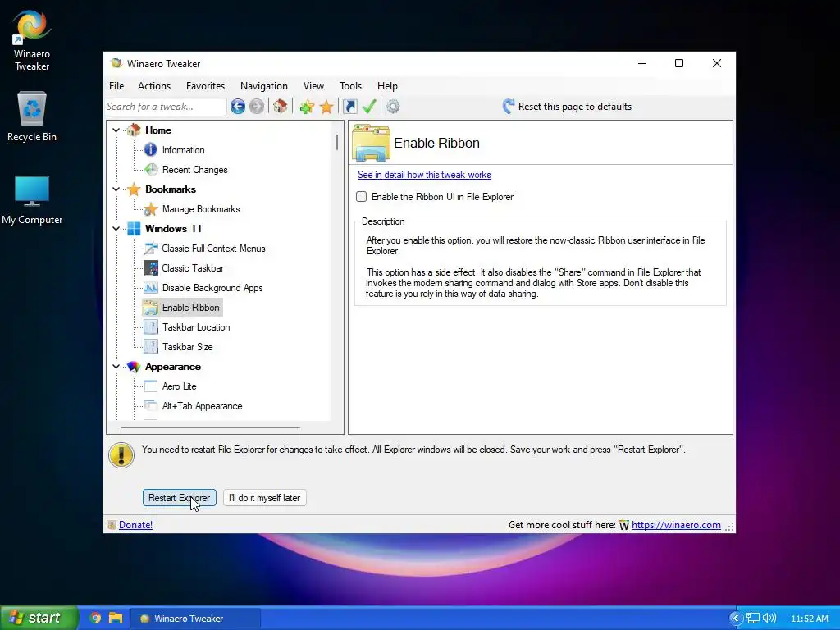This screenshot has width=840, height=630.
Task: Open the Navigation menu
Action: pyautogui.click(x=263, y=85)
